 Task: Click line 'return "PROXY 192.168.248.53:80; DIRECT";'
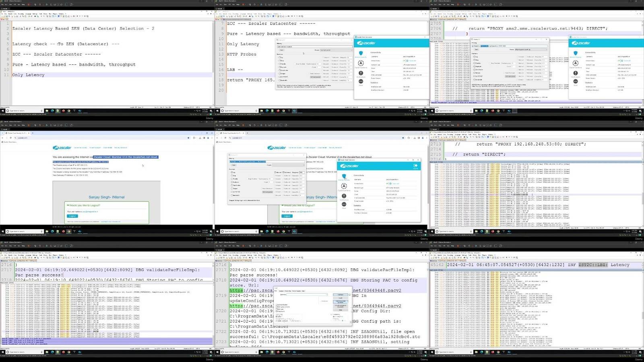[x=531, y=144]
